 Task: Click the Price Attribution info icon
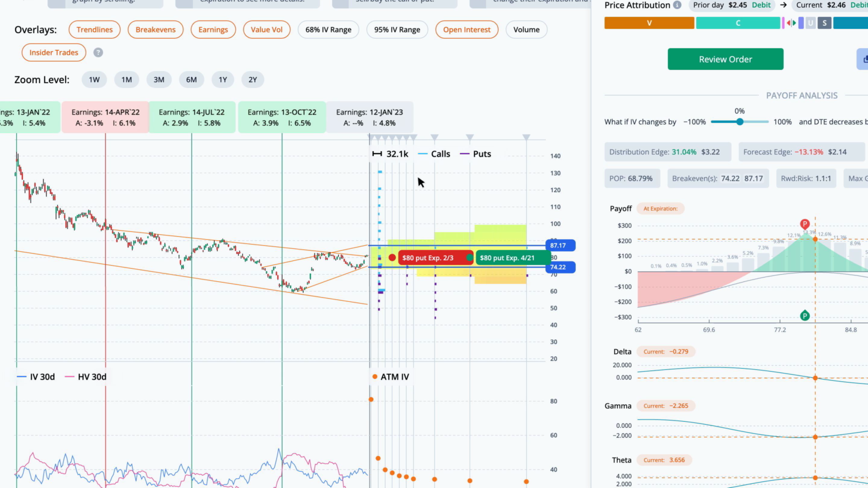click(677, 5)
